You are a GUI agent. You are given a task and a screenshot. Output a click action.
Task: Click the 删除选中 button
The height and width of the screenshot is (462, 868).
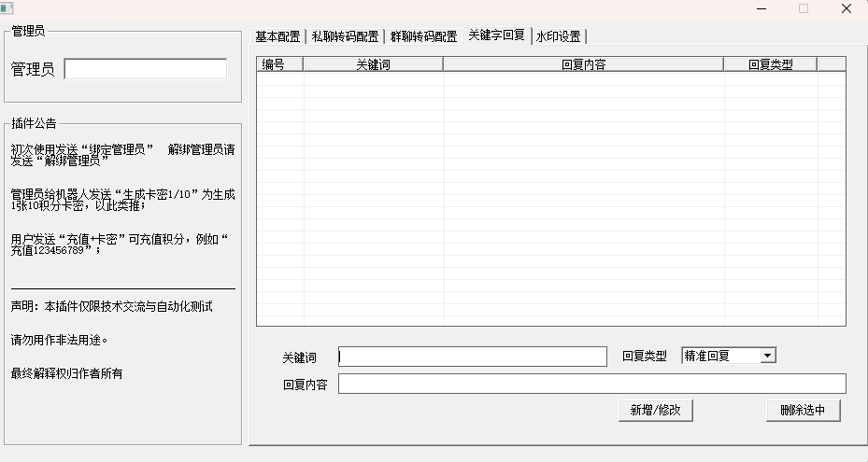click(x=803, y=411)
